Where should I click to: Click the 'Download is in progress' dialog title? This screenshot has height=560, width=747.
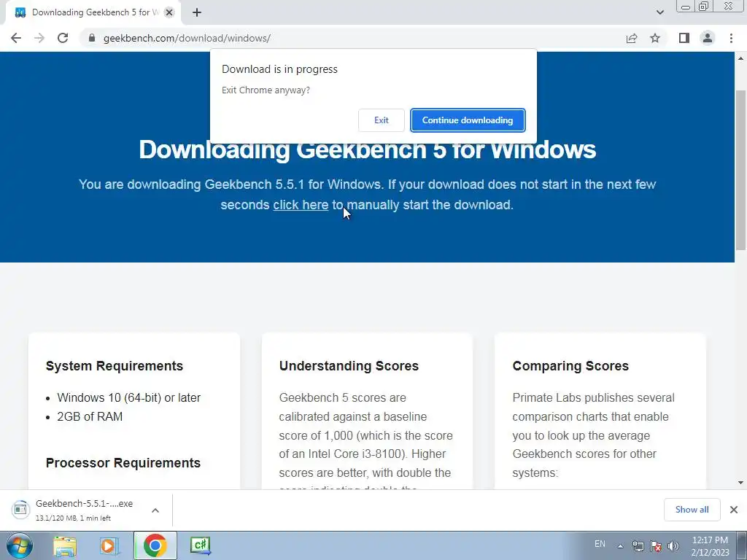pyautogui.click(x=279, y=69)
